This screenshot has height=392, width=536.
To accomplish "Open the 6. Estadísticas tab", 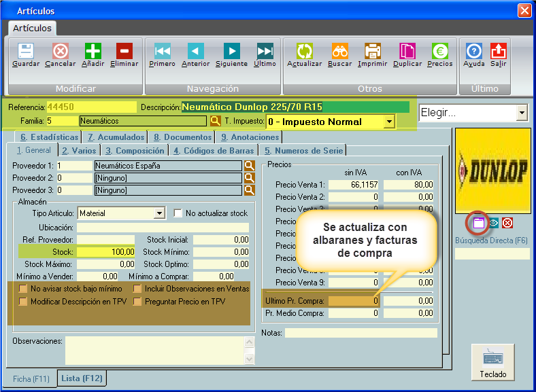I will coord(48,137).
